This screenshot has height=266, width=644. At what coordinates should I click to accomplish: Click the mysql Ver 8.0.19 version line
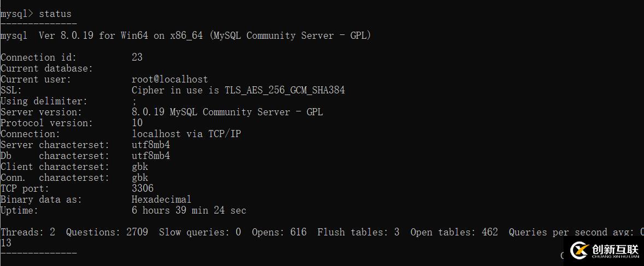(186, 36)
